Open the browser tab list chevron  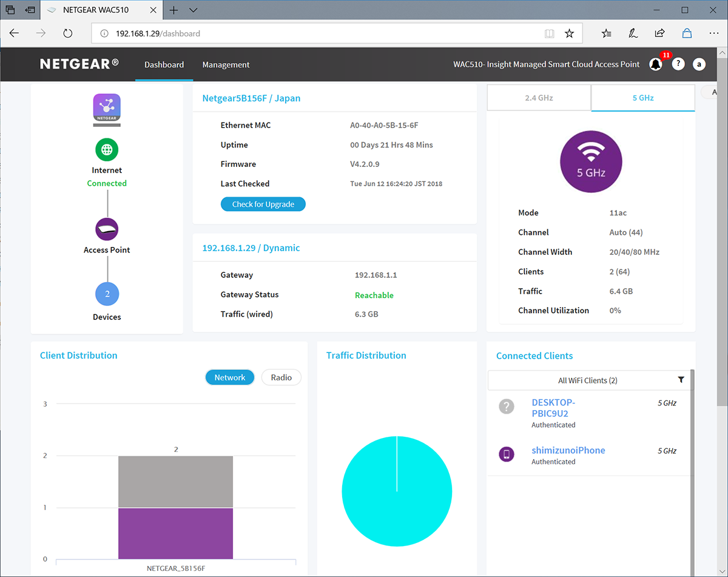[x=194, y=10]
